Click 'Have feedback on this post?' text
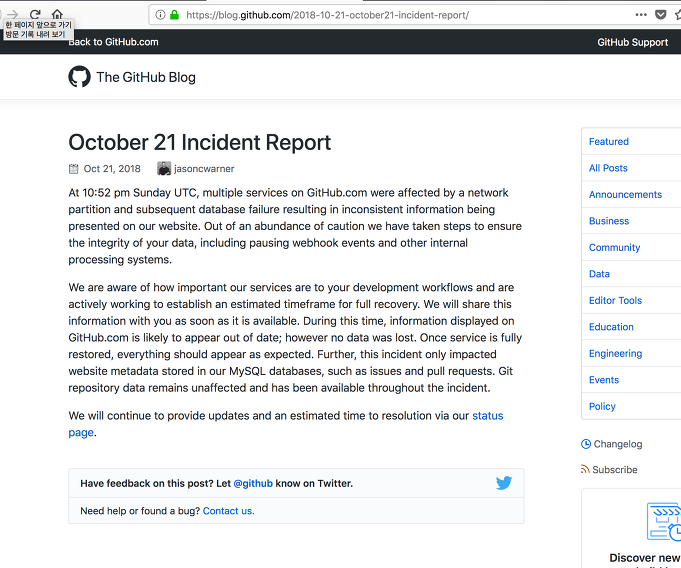Viewport: 681px width, 568px height. (147, 483)
